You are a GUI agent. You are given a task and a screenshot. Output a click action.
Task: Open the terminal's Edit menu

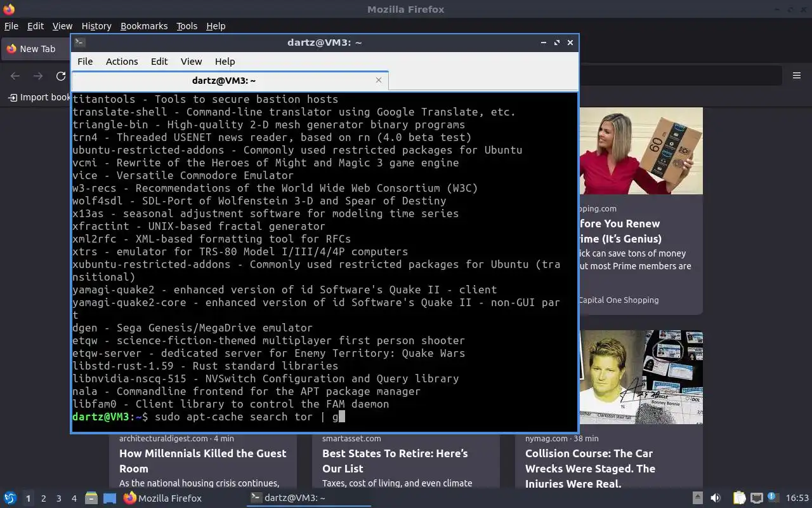click(x=159, y=62)
